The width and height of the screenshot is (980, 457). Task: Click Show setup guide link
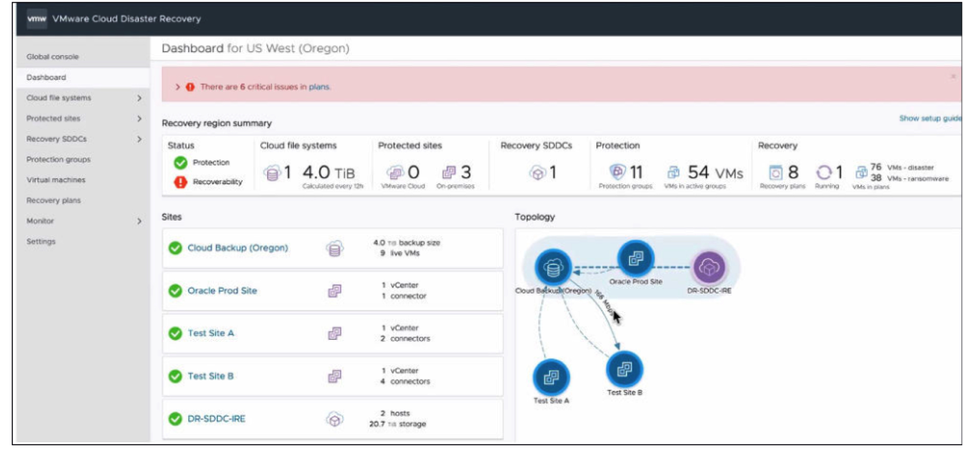930,118
